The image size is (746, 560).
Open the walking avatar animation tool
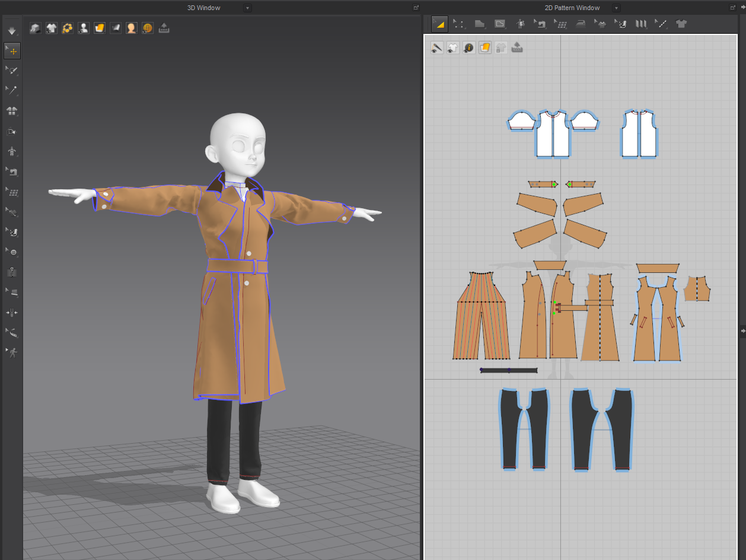(x=12, y=352)
